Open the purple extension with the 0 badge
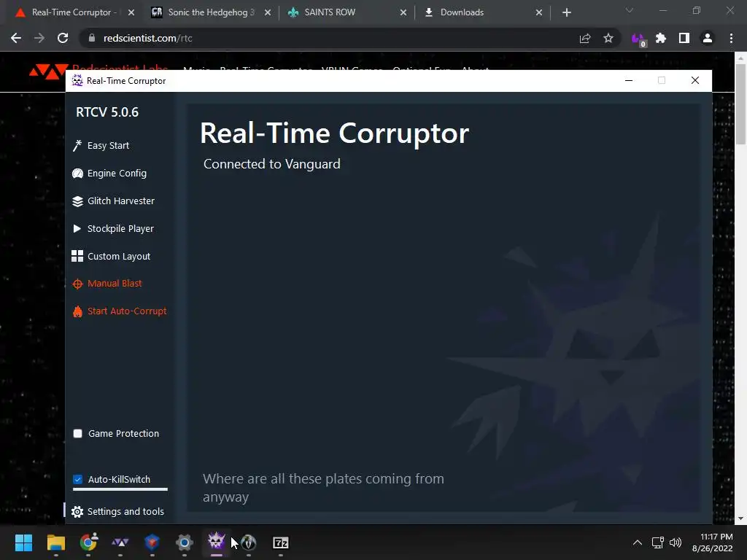This screenshot has height=560, width=747. [638, 39]
